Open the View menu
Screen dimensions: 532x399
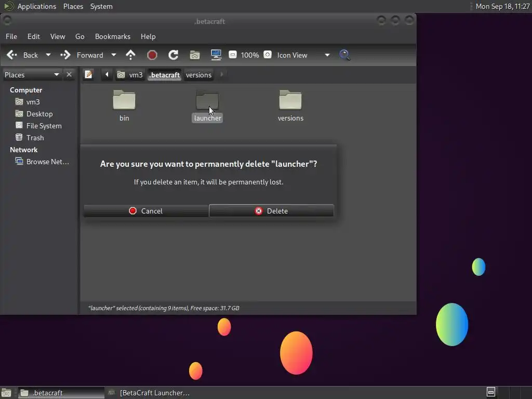click(x=58, y=36)
